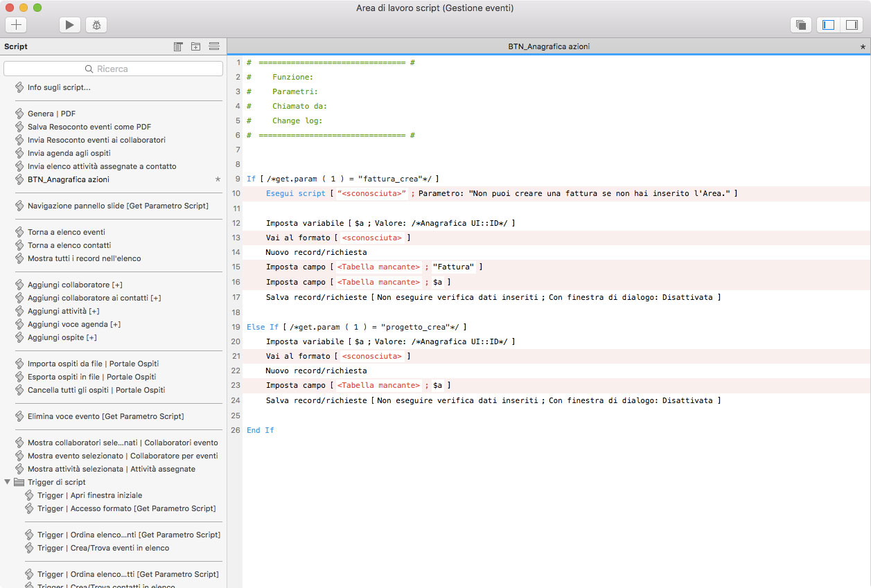Click the plus button to create new script
The height and width of the screenshot is (588, 871).
tap(16, 25)
